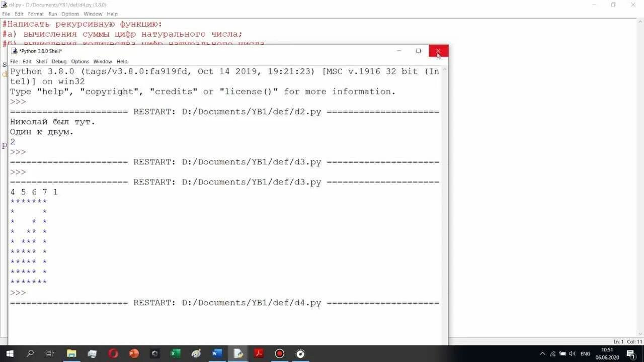
Task: Open Debug menu in Python Shell window
Action: click(x=59, y=61)
